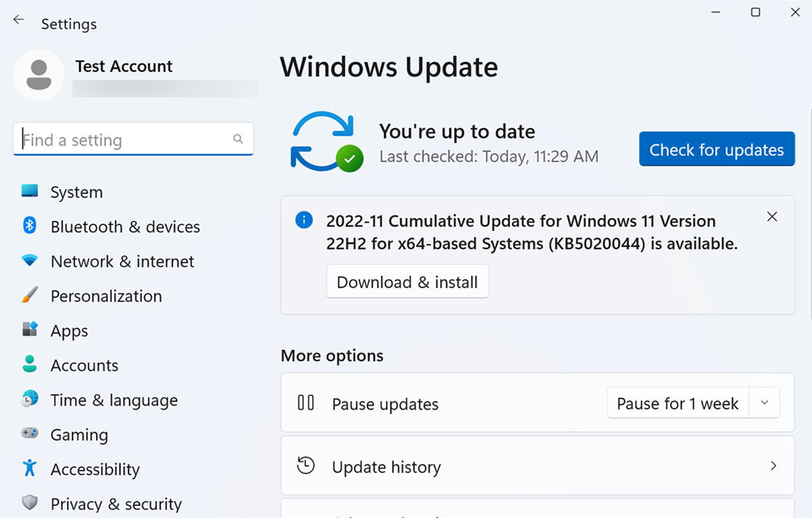
Task: Click the Network wifi icon
Action: pyautogui.click(x=29, y=260)
